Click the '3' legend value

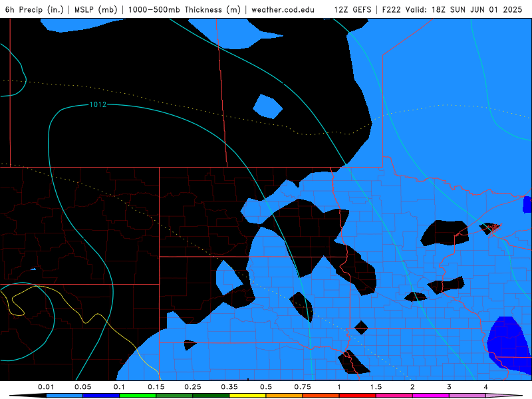point(449,387)
